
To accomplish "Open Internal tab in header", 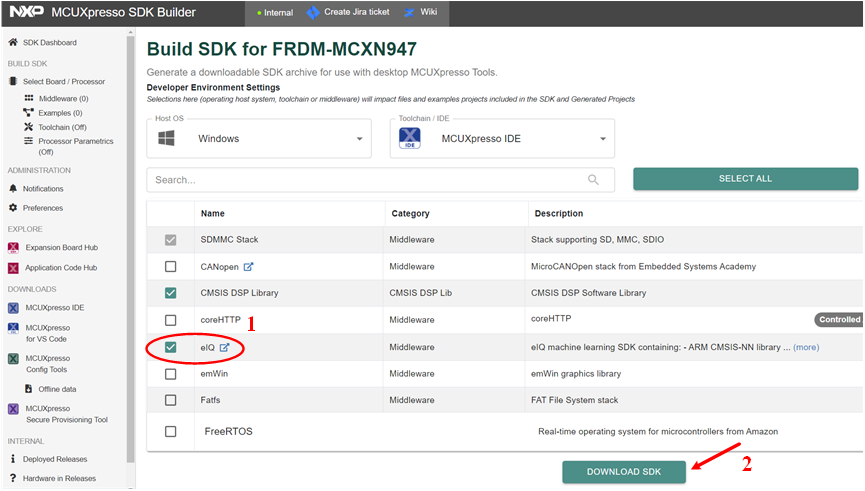I will point(275,13).
